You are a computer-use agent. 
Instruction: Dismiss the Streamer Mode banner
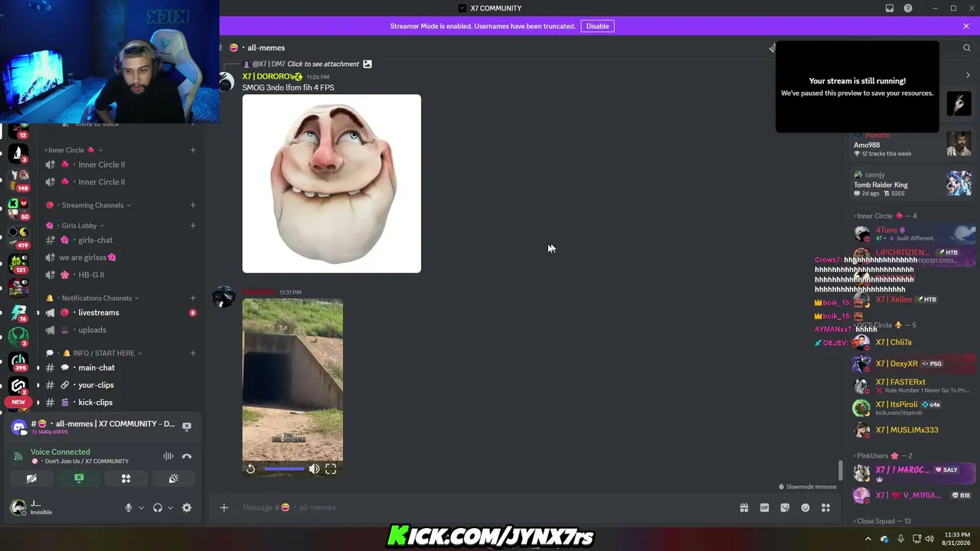pyautogui.click(x=966, y=26)
